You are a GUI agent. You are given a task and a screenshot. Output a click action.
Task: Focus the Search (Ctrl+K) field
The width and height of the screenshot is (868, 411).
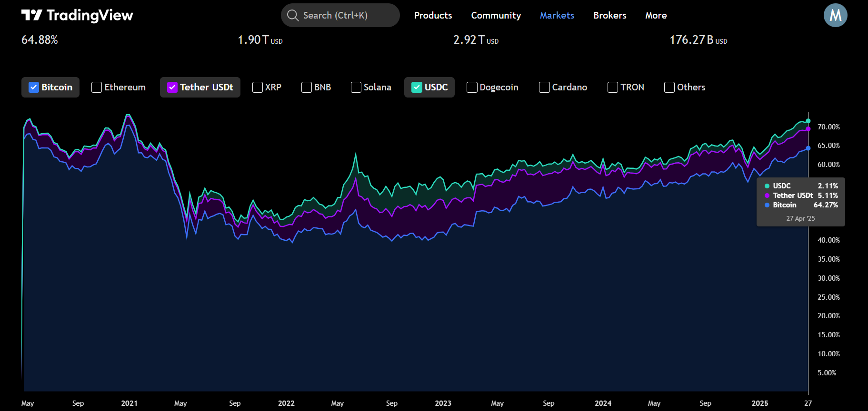pos(340,15)
